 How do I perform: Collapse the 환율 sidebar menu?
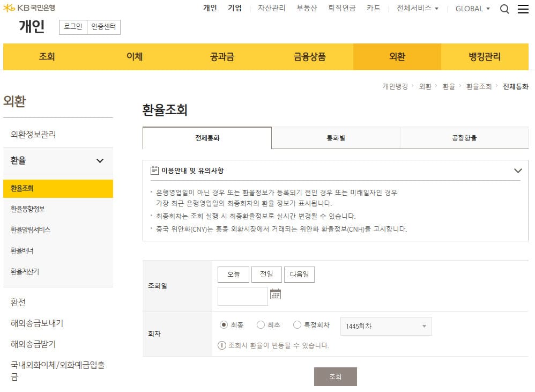(100, 160)
